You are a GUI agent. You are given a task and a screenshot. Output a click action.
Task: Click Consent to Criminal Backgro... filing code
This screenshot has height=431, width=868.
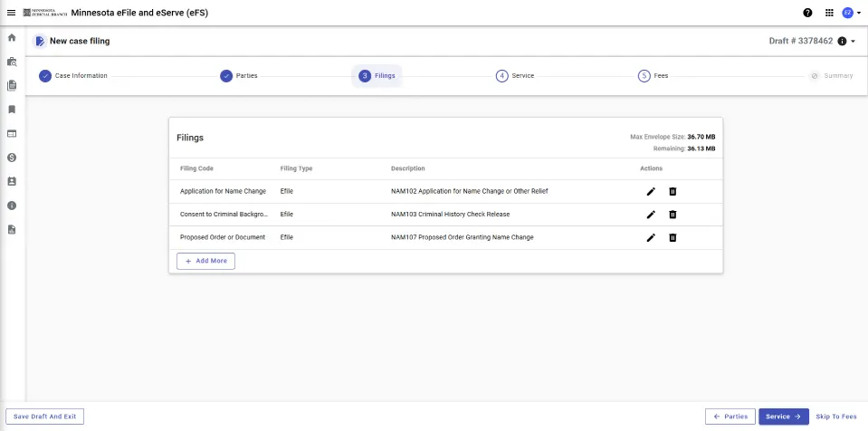click(224, 214)
